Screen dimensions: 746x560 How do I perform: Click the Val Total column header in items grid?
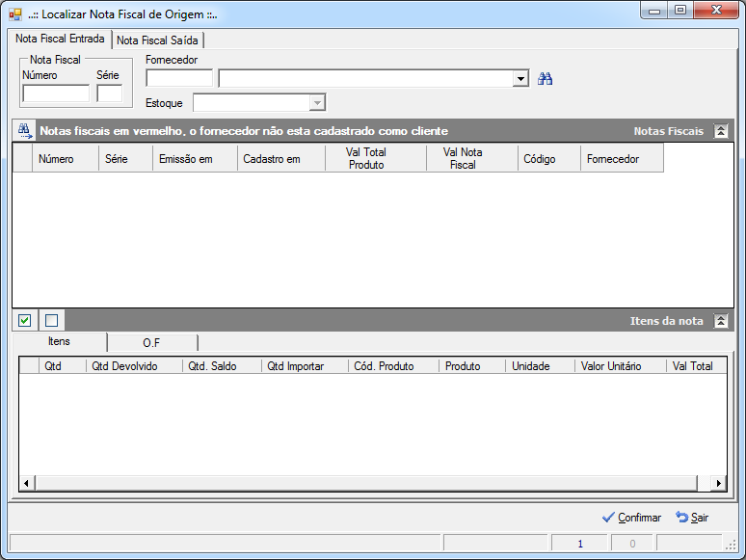click(696, 366)
